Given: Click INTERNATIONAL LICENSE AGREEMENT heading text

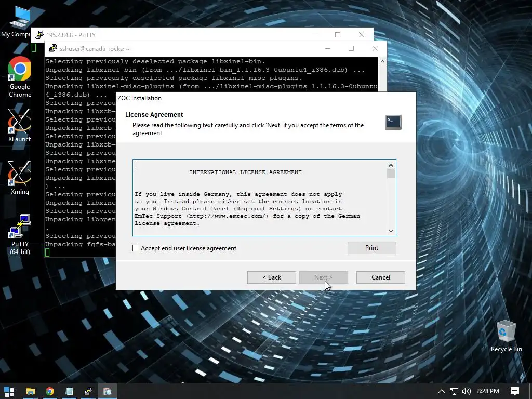Looking at the screenshot, I should tap(245, 172).
